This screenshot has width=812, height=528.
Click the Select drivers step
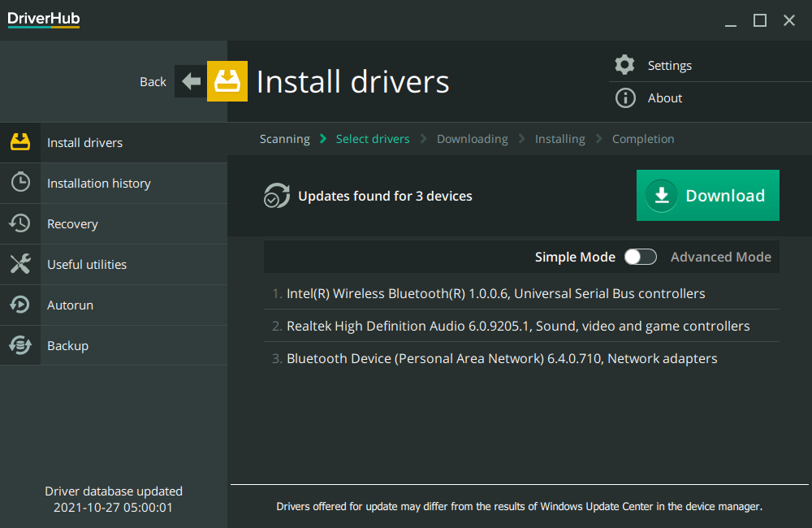pyautogui.click(x=373, y=139)
